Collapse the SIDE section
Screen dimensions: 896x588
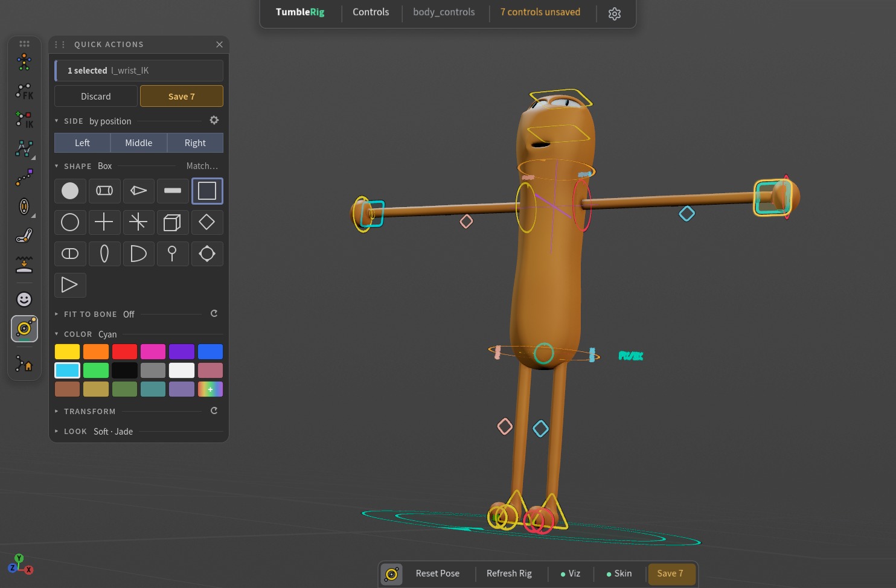[57, 121]
